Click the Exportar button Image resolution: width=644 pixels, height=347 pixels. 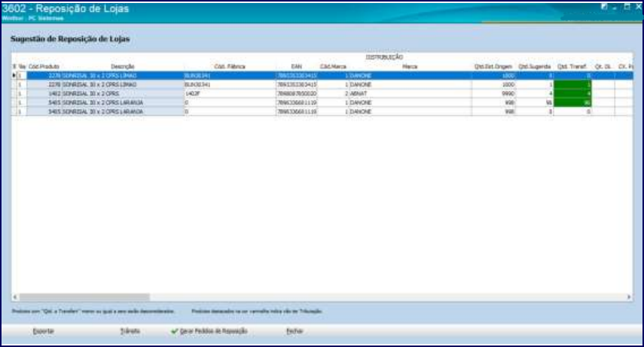(43, 331)
